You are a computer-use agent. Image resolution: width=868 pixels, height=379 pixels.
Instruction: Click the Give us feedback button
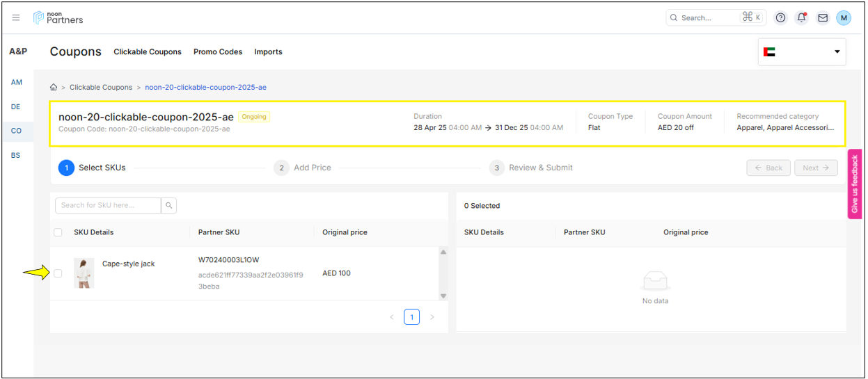click(x=854, y=184)
